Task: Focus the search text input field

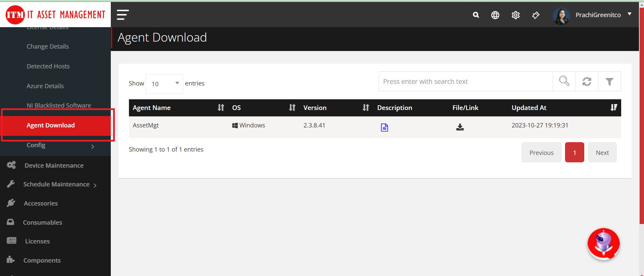Action: [x=465, y=81]
